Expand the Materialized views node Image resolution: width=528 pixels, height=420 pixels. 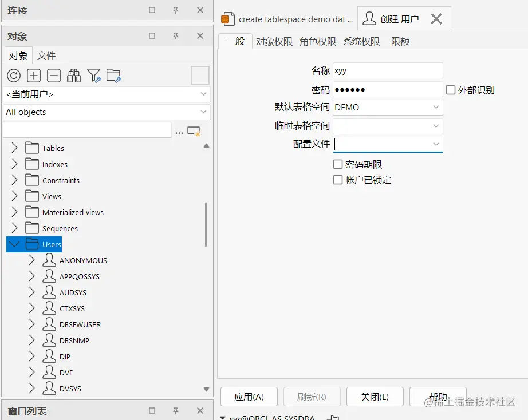(x=14, y=212)
